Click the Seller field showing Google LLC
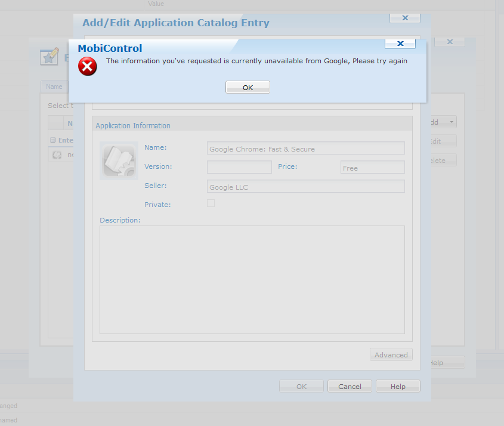 (x=305, y=187)
